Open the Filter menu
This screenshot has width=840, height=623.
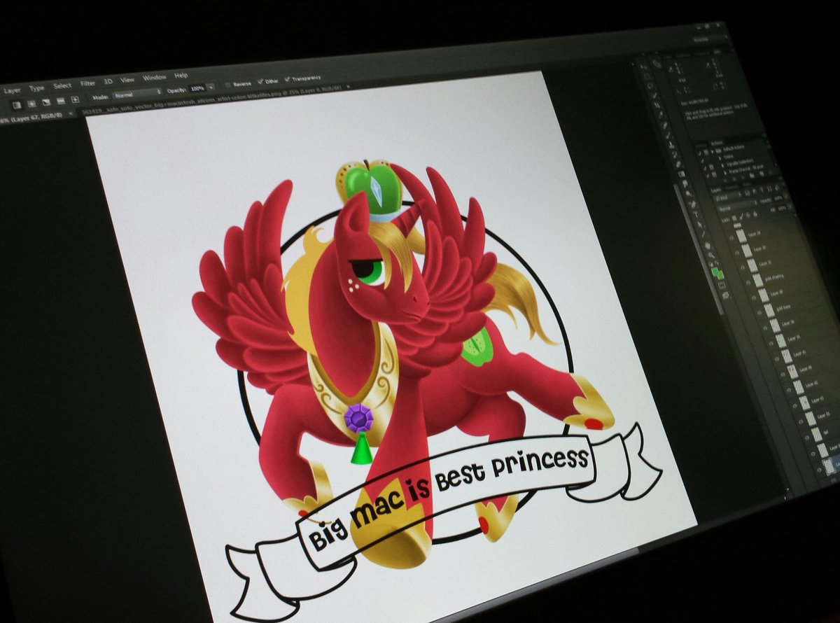coord(87,83)
